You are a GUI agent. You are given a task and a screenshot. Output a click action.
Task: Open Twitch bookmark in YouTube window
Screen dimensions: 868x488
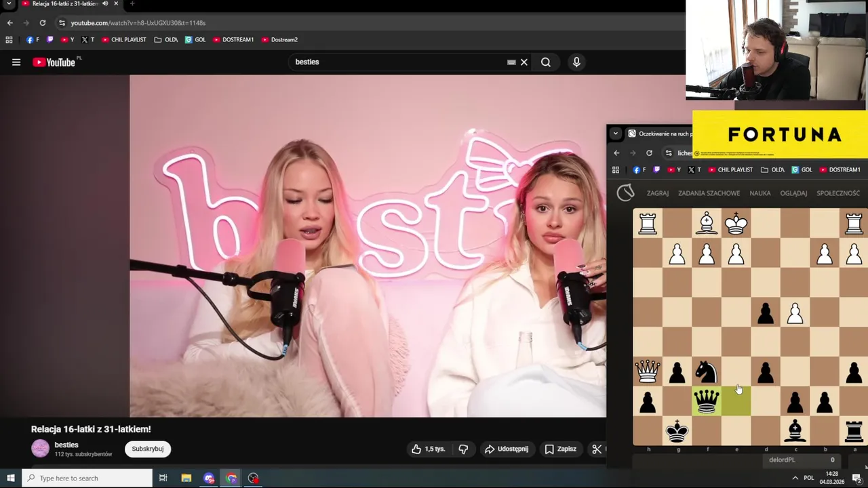[50, 40]
